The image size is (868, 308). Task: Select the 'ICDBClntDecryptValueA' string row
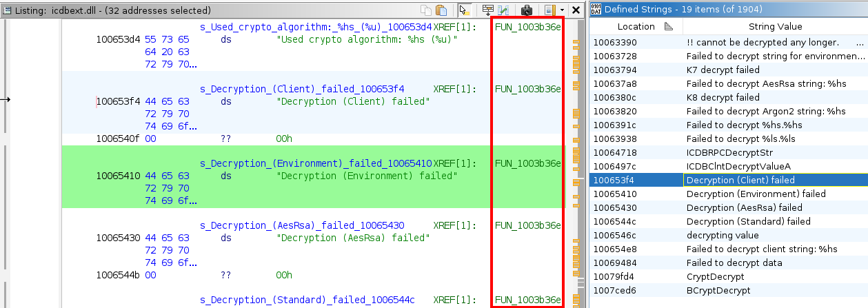[x=728, y=166]
